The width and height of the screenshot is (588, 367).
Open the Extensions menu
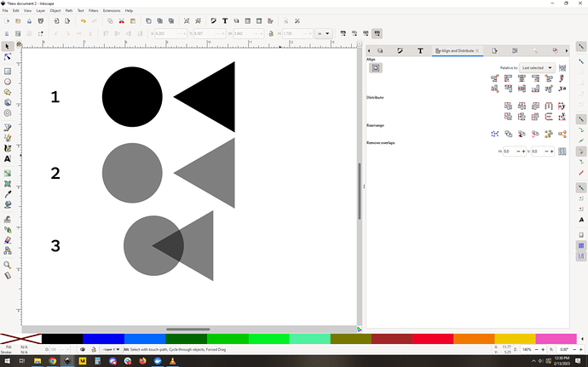[x=112, y=10]
